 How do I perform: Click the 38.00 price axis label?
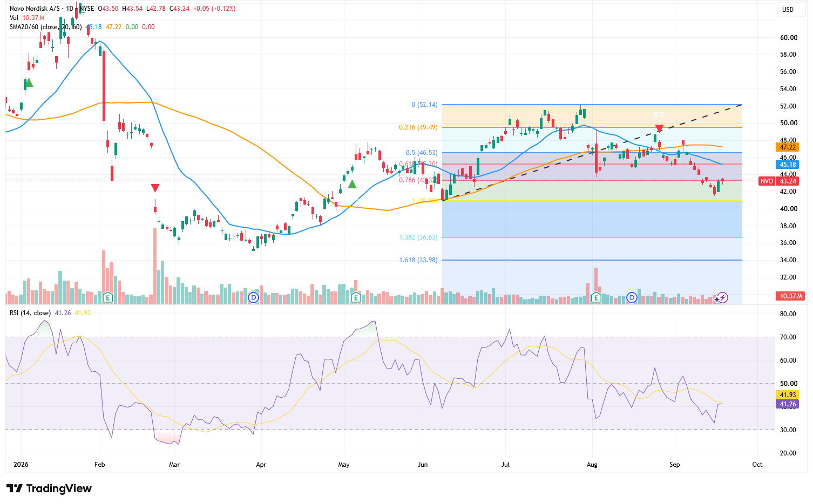(789, 226)
